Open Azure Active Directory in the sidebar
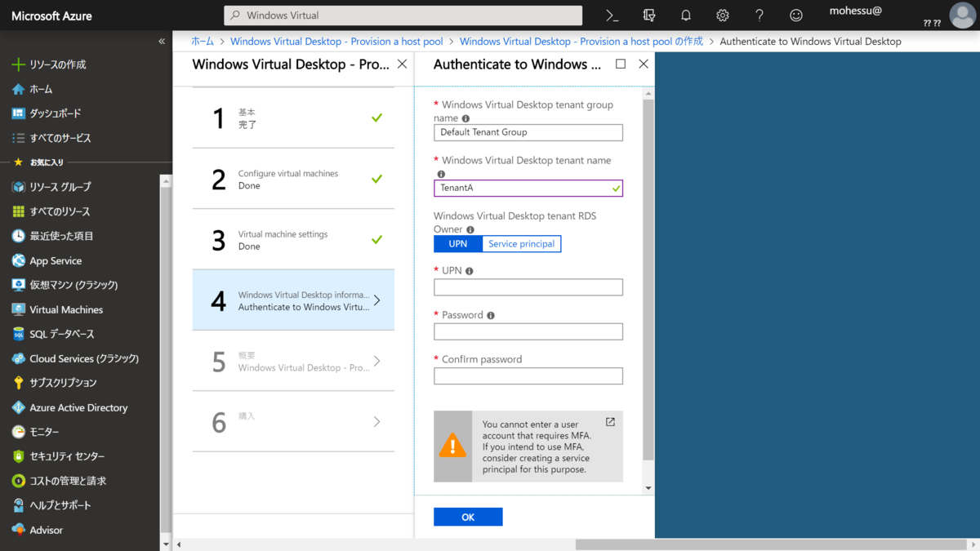Screen dimensions: 980x551 pyautogui.click(x=70, y=407)
